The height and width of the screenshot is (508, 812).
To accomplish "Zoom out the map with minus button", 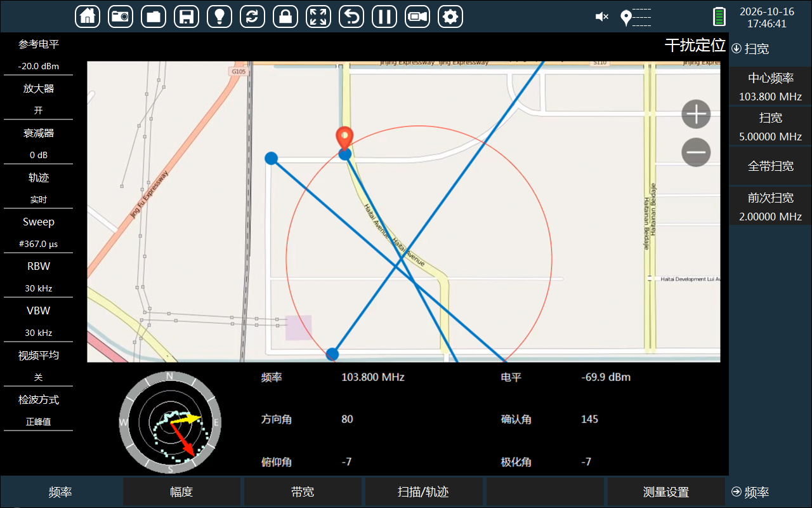I will (x=696, y=152).
